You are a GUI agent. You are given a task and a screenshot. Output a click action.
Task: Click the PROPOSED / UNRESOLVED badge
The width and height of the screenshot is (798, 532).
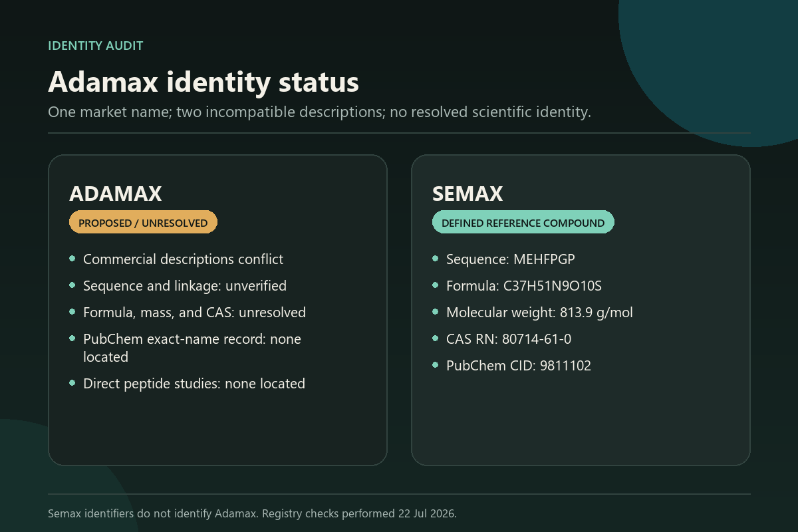tap(143, 223)
